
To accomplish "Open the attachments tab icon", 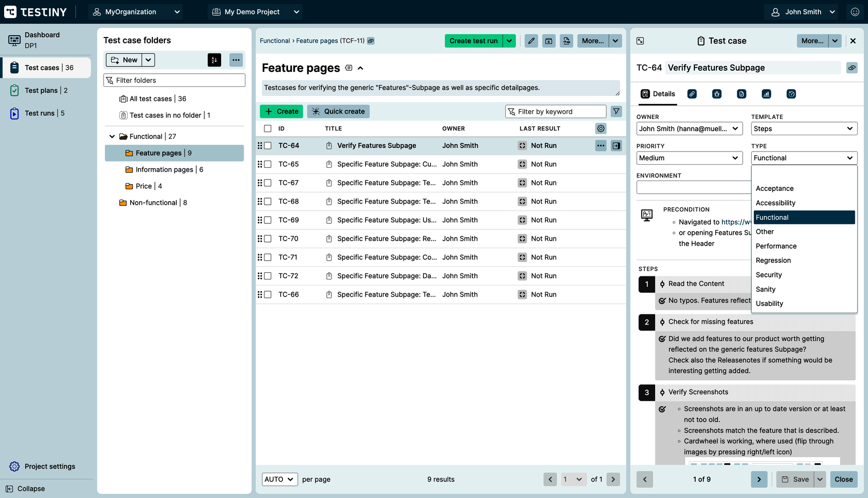I will coord(692,94).
